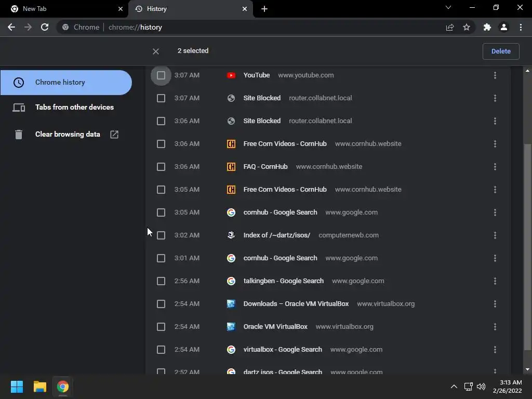Open a new tab with the plus button
This screenshot has width=532, height=399.
click(264, 9)
